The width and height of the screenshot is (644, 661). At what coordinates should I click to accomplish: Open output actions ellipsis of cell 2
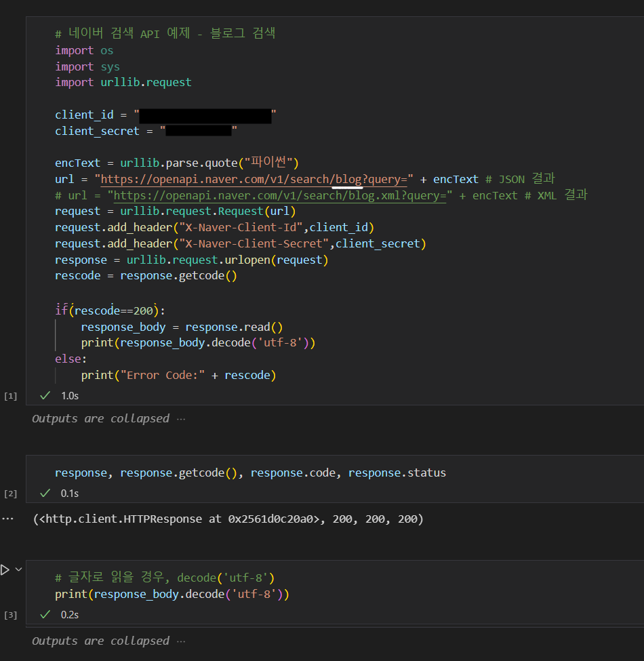coord(7,519)
